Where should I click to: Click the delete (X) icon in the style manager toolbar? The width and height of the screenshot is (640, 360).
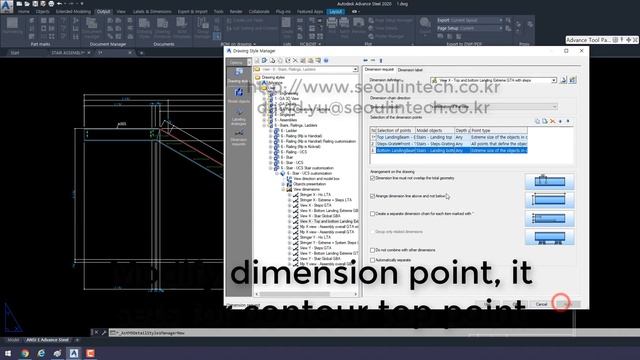click(x=295, y=60)
